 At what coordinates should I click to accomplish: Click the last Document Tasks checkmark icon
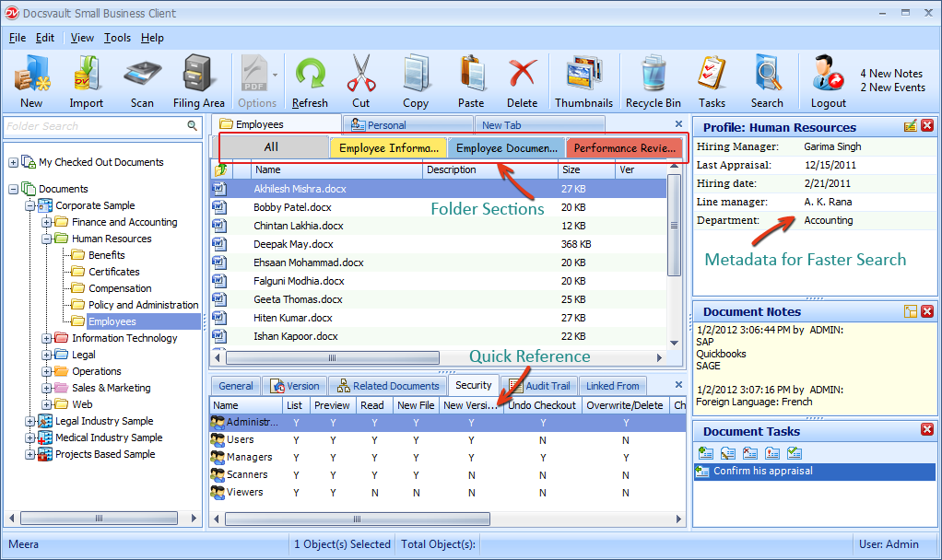[795, 453]
